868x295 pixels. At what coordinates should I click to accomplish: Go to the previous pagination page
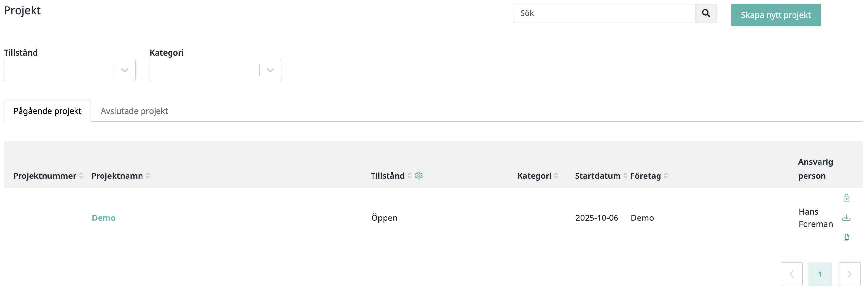792,274
